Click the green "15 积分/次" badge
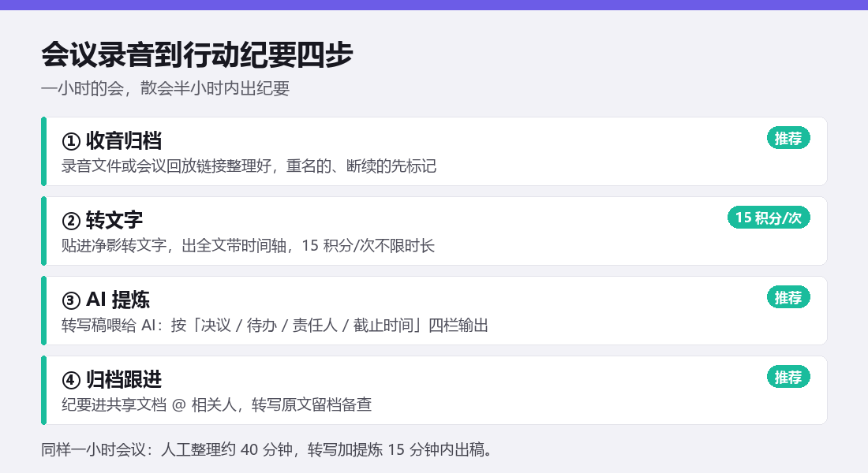Screen dimensions: 868x473 click(769, 218)
